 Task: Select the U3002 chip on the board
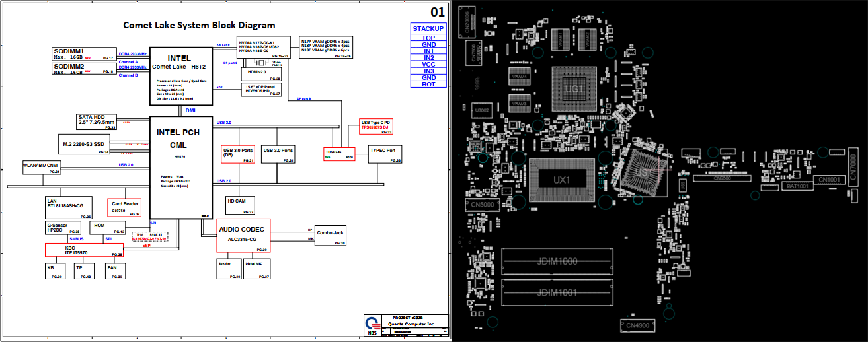point(482,111)
